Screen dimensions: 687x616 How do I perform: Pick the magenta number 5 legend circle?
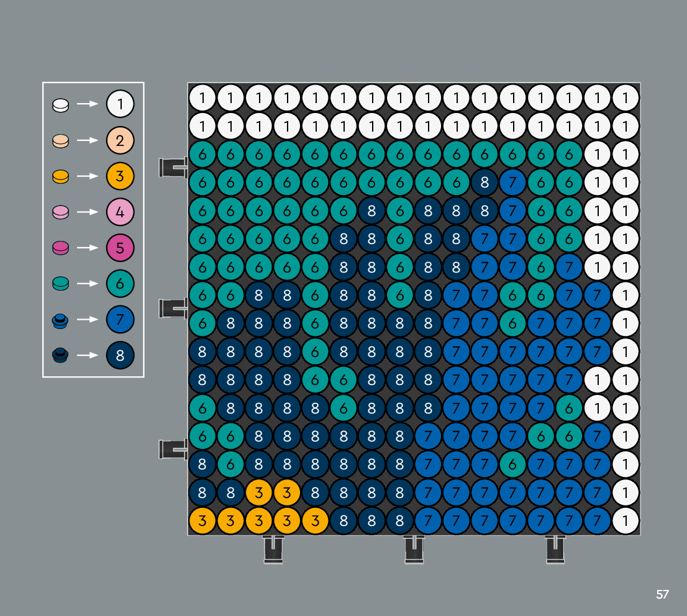pyautogui.click(x=120, y=248)
